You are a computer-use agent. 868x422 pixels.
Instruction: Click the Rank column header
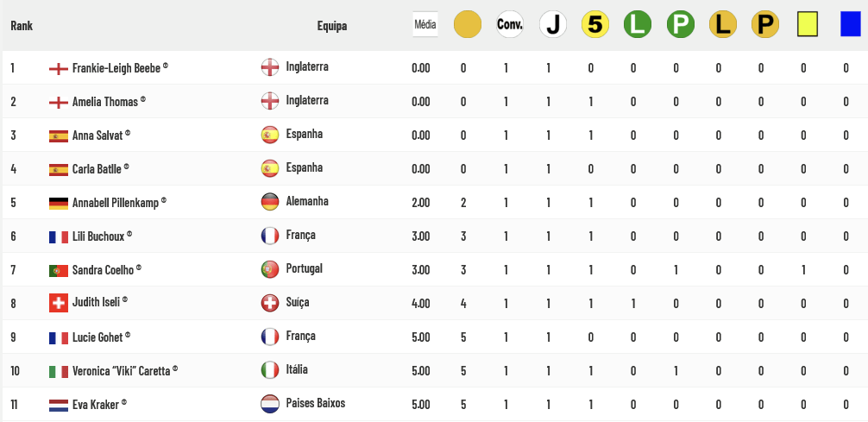click(22, 26)
